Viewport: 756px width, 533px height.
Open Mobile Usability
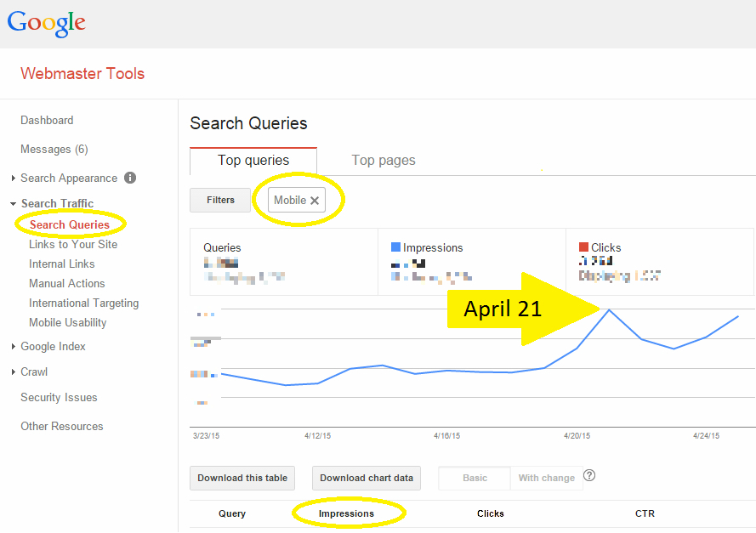click(67, 322)
